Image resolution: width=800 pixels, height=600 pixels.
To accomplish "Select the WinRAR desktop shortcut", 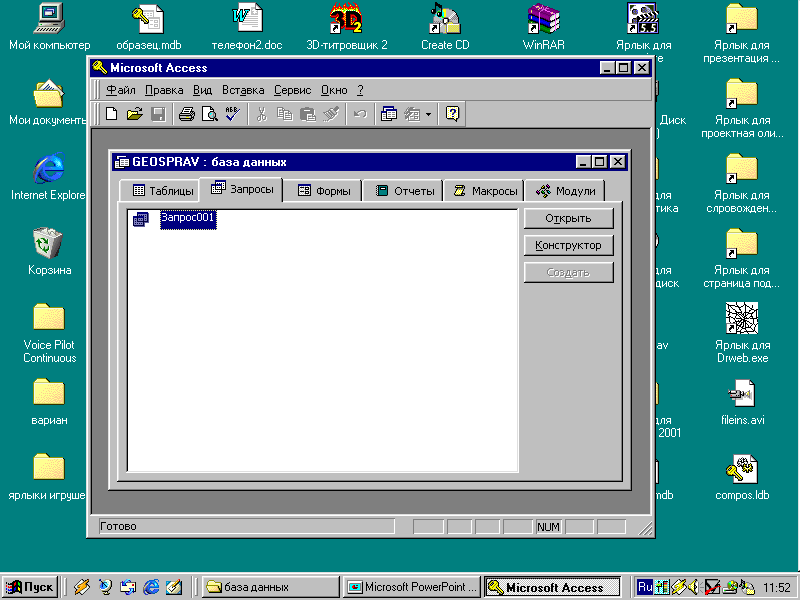I will (x=544, y=27).
